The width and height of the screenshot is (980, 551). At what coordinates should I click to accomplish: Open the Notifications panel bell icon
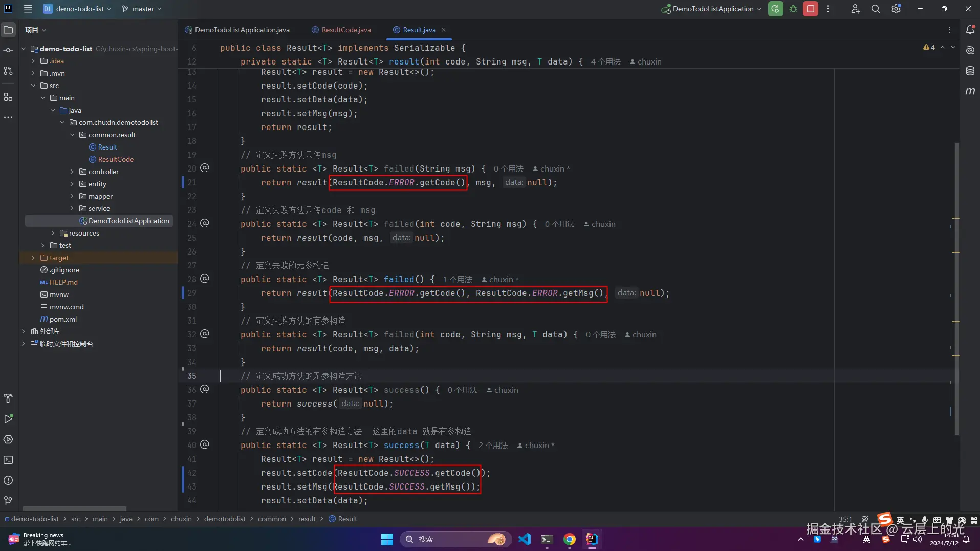[x=970, y=30]
